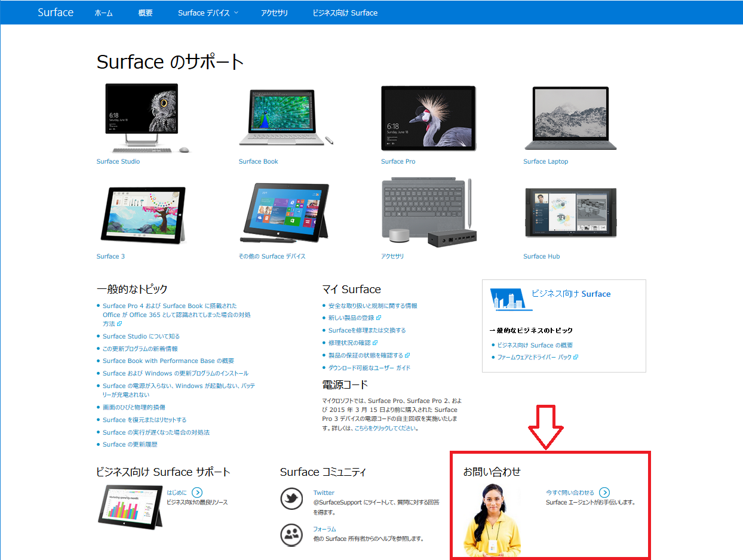The height and width of the screenshot is (560, 743).
Task: Open 新しい製品の登録 link
Action: [x=355, y=318]
